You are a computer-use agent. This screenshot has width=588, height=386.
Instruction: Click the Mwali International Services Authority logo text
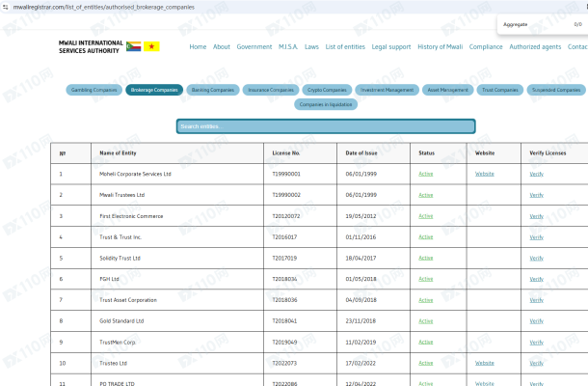91,46
